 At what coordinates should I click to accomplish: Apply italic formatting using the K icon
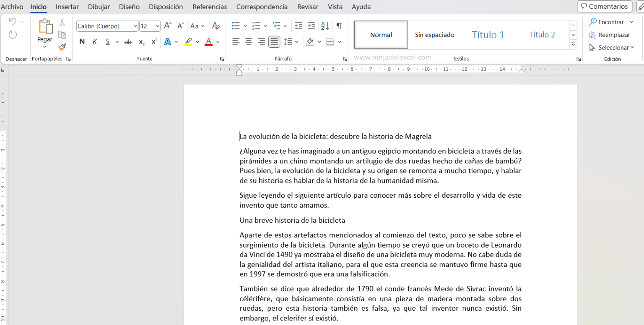tap(94, 41)
